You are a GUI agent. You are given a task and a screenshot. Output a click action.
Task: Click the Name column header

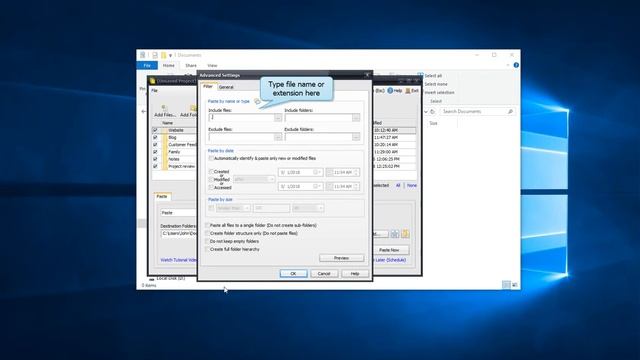(168, 123)
